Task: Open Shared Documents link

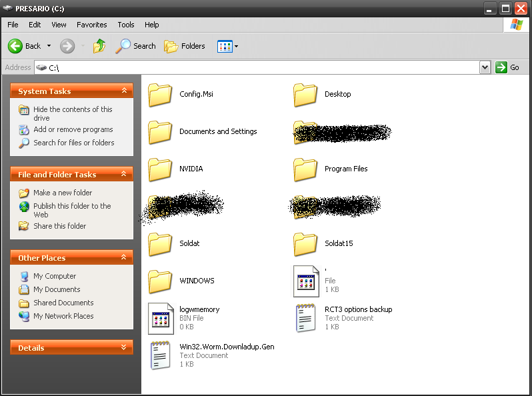Action: pos(63,303)
